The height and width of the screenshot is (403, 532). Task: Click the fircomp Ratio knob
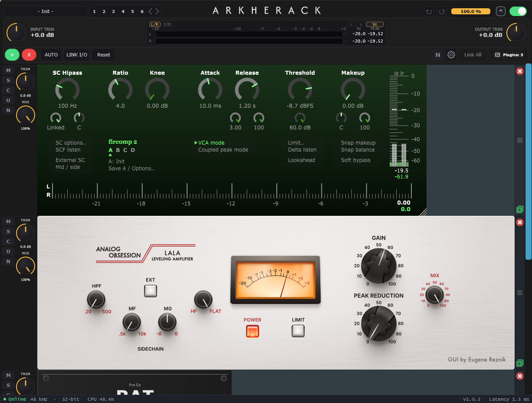click(x=120, y=90)
